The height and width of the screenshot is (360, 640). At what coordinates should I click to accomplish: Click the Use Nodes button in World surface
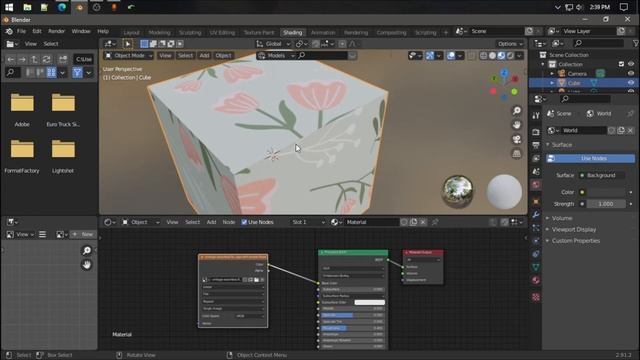click(x=590, y=158)
